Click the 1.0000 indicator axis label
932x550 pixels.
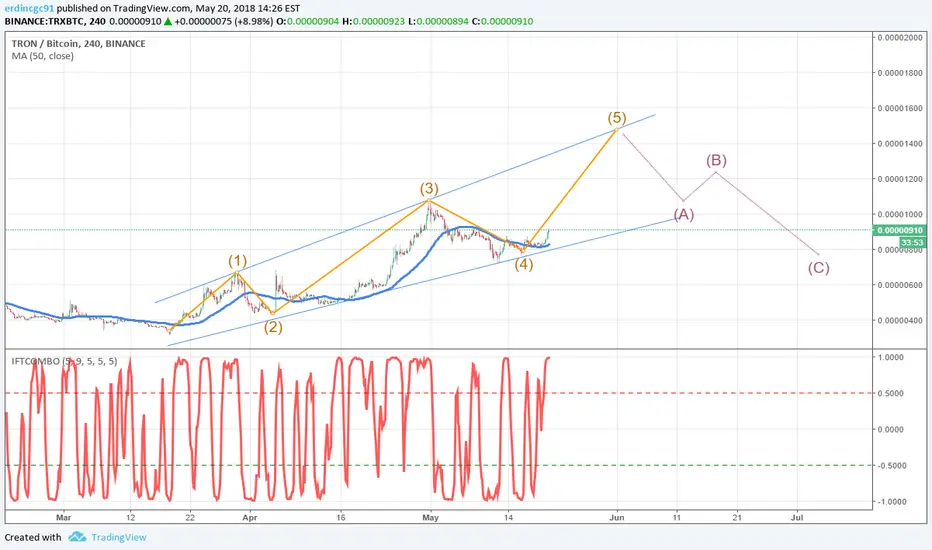[x=890, y=357]
